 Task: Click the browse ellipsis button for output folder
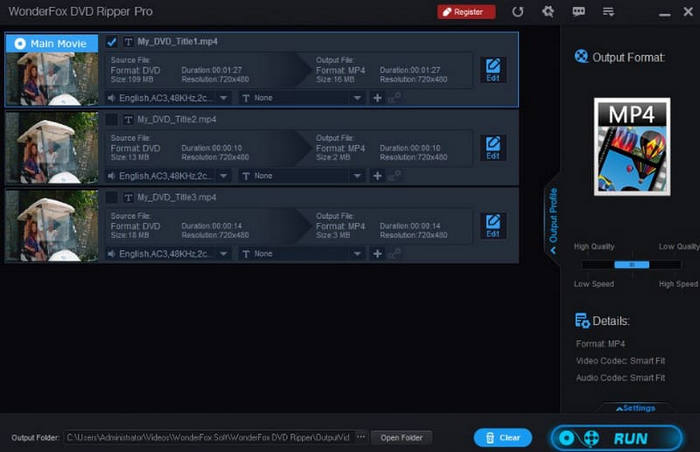(x=361, y=437)
